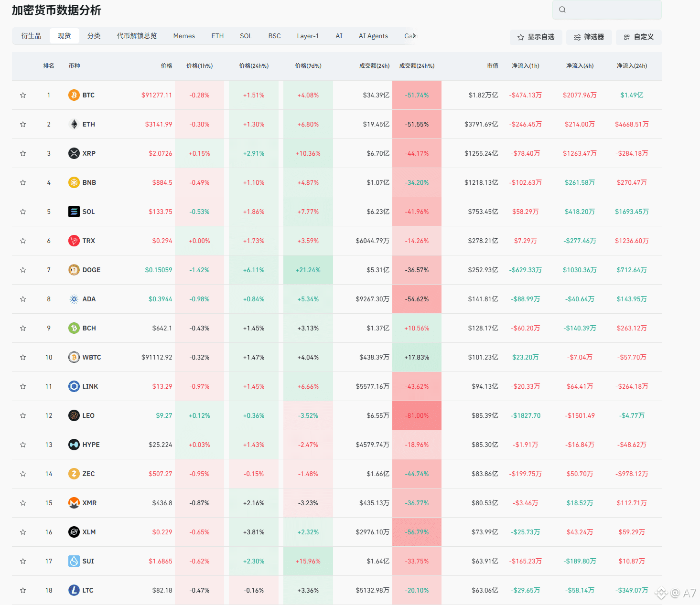Click the search input field

607,10
